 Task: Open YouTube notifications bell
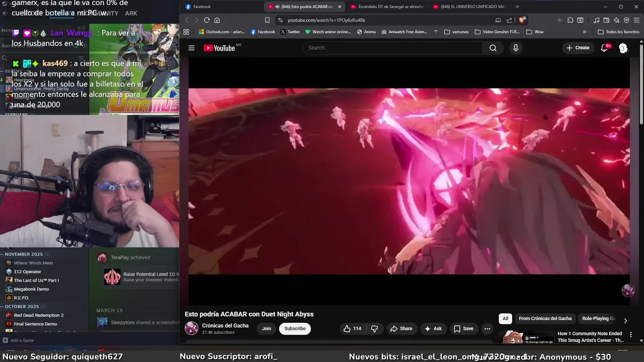point(604,48)
